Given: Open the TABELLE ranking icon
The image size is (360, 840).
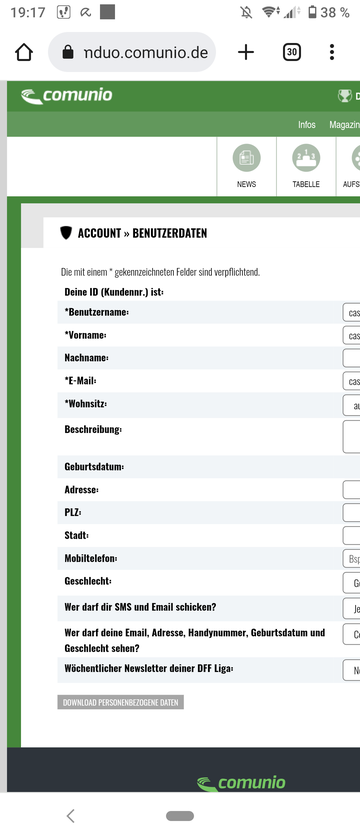Looking at the screenshot, I should [x=306, y=167].
